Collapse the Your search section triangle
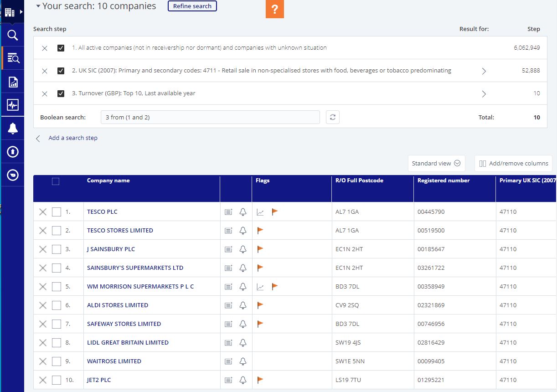The width and height of the screenshot is (557, 392). point(38,6)
